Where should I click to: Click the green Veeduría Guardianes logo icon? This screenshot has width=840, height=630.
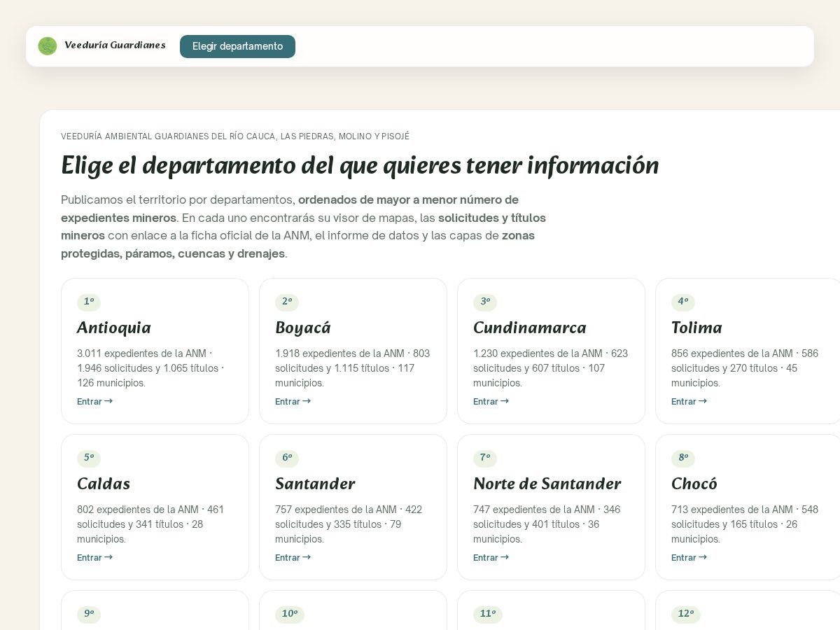click(48, 46)
